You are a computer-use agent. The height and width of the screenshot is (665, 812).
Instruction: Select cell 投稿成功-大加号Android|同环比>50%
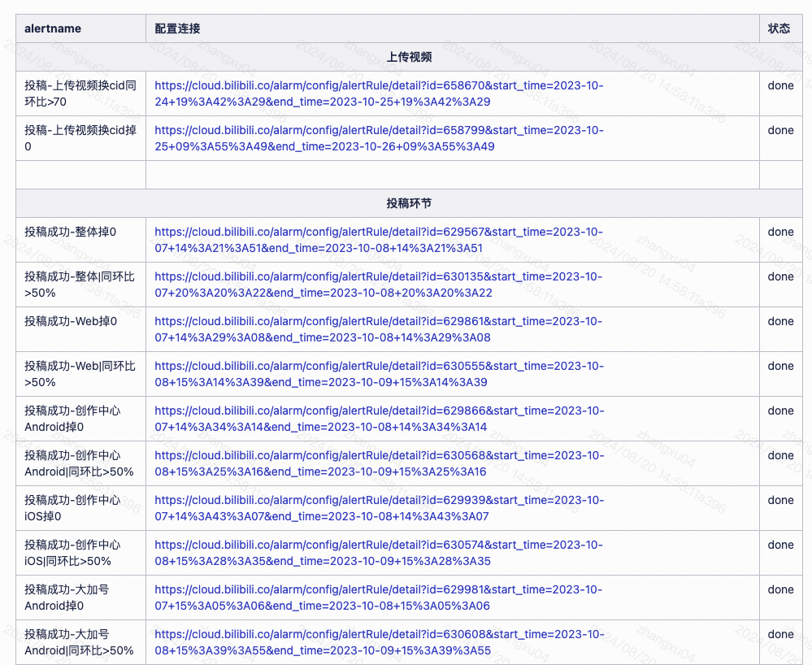click(x=79, y=642)
